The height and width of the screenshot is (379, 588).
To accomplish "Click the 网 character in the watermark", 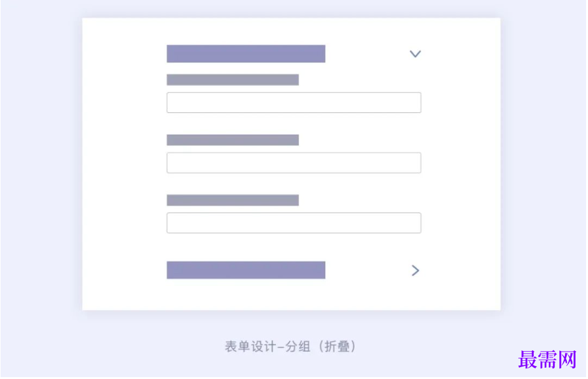I will coord(568,360).
